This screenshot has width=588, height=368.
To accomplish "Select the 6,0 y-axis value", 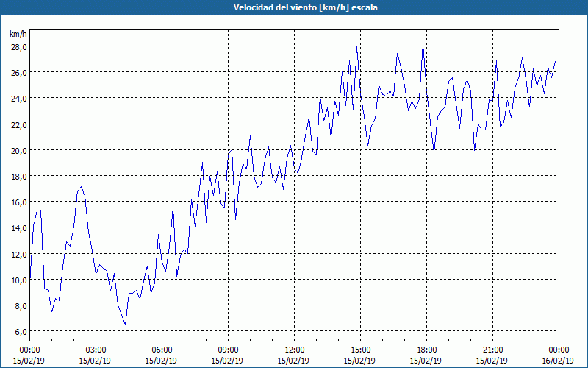I will pyautogui.click(x=21, y=332).
